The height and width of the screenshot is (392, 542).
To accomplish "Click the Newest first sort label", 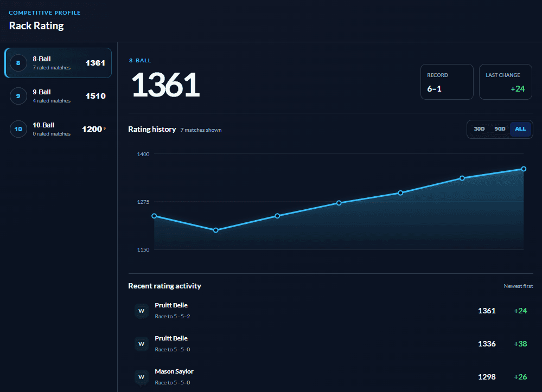I will 518,286.
